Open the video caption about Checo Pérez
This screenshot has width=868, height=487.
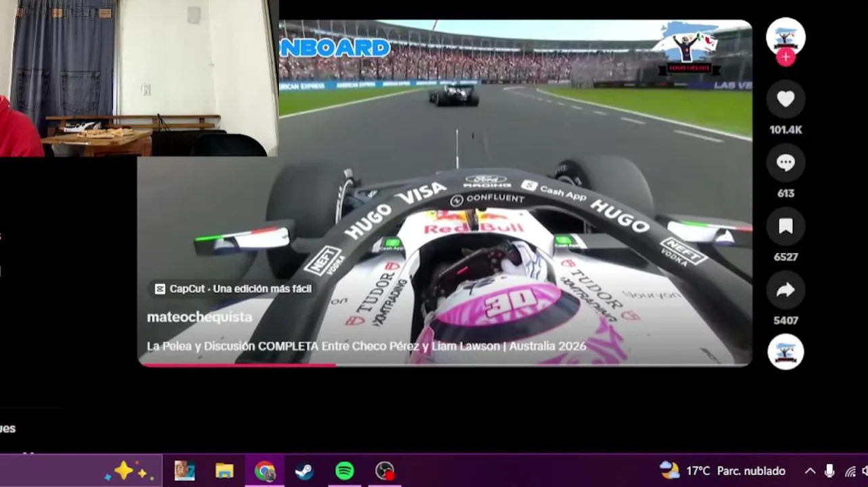[366, 346]
